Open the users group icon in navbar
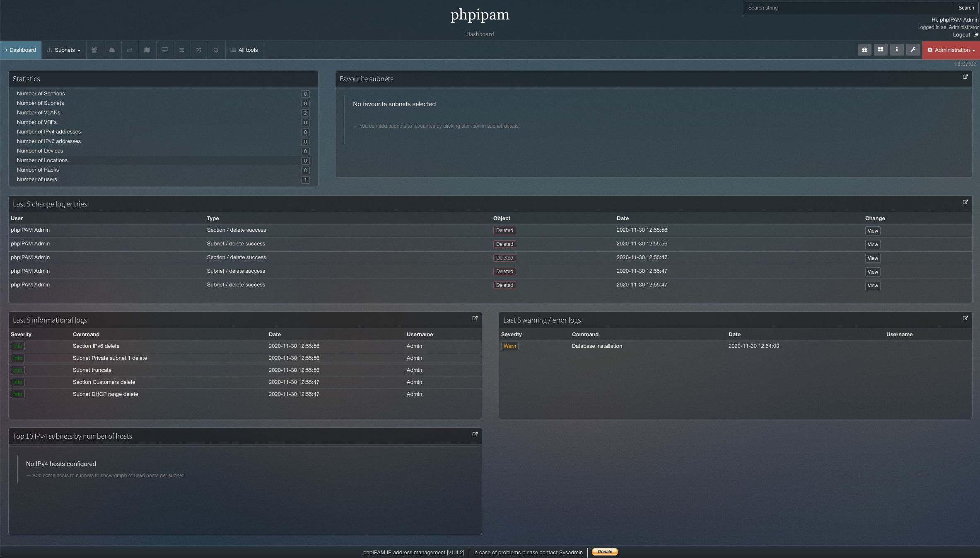 click(x=94, y=50)
